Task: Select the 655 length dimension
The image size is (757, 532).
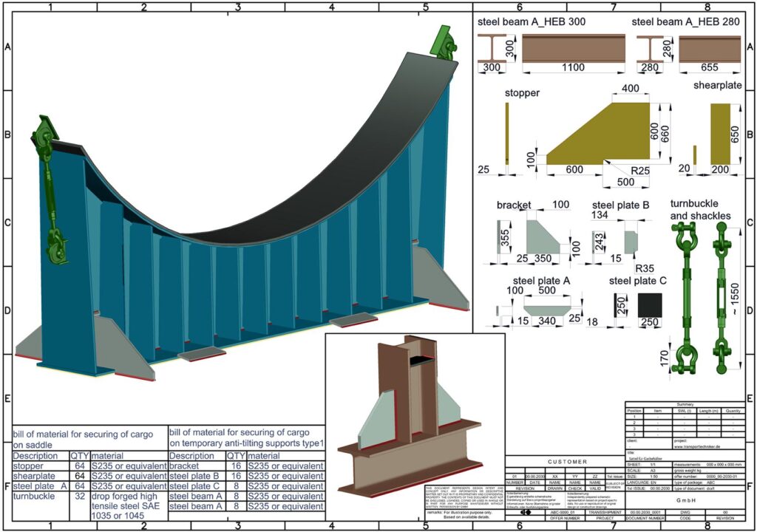Action: pos(709,67)
